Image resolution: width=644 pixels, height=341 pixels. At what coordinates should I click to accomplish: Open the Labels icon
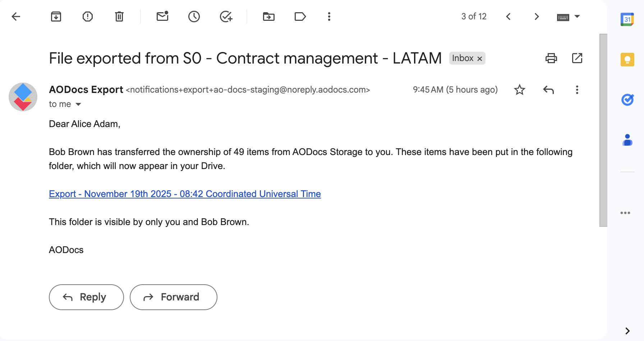click(x=300, y=17)
